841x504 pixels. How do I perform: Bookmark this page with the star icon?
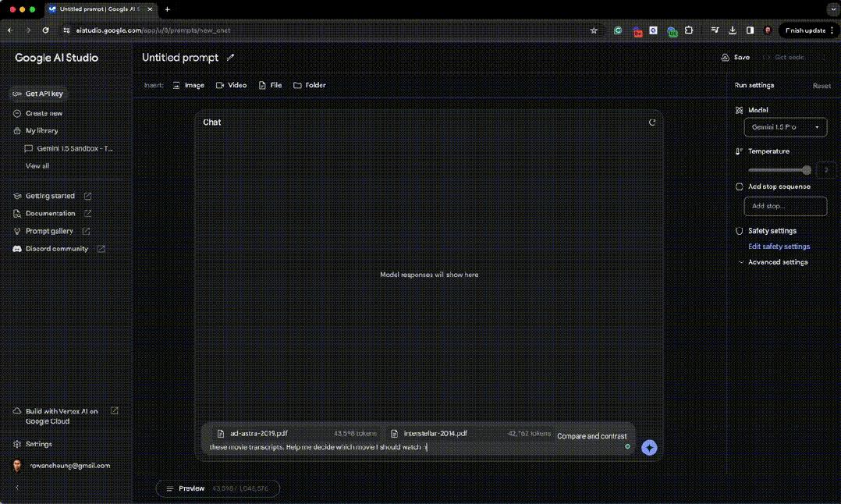[594, 30]
